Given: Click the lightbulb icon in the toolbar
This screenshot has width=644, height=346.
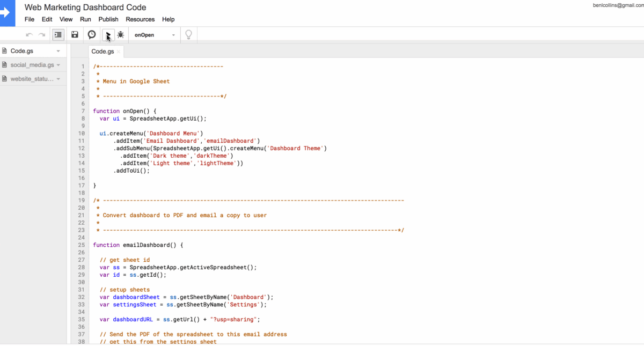Looking at the screenshot, I should click(188, 35).
